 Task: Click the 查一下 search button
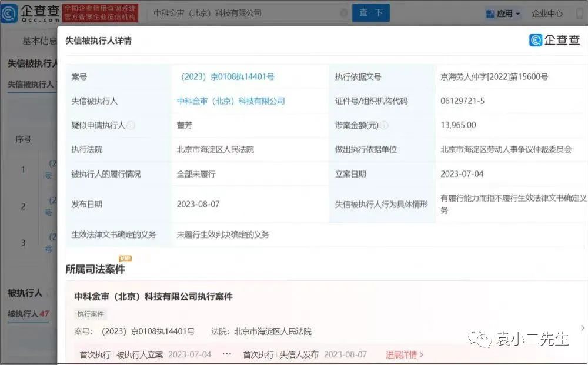[371, 13]
